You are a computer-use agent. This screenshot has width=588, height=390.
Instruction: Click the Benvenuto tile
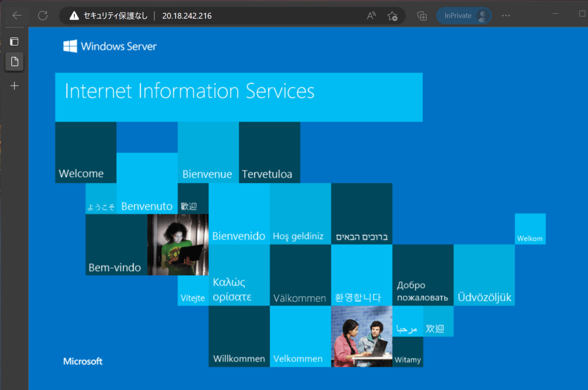(x=147, y=183)
